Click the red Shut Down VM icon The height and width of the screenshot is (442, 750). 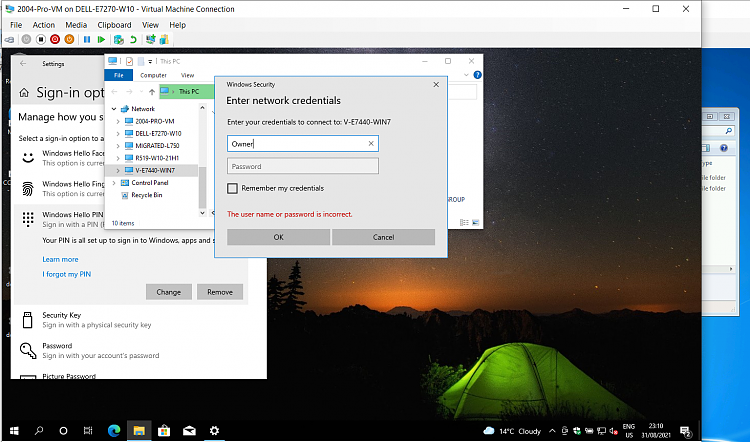click(x=55, y=40)
